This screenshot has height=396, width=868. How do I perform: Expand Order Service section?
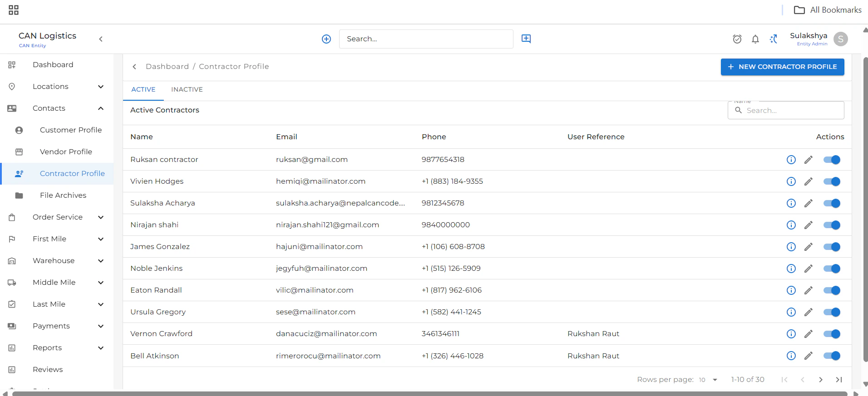pos(57,217)
